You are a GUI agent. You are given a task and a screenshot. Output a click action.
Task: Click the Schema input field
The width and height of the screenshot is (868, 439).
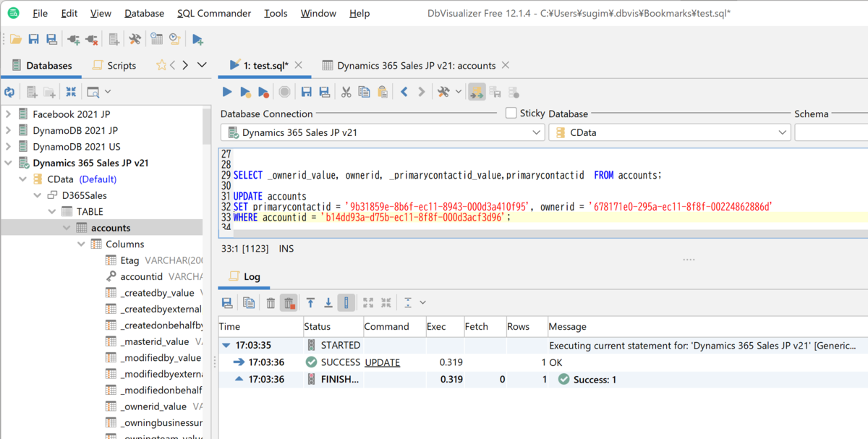pyautogui.click(x=831, y=132)
